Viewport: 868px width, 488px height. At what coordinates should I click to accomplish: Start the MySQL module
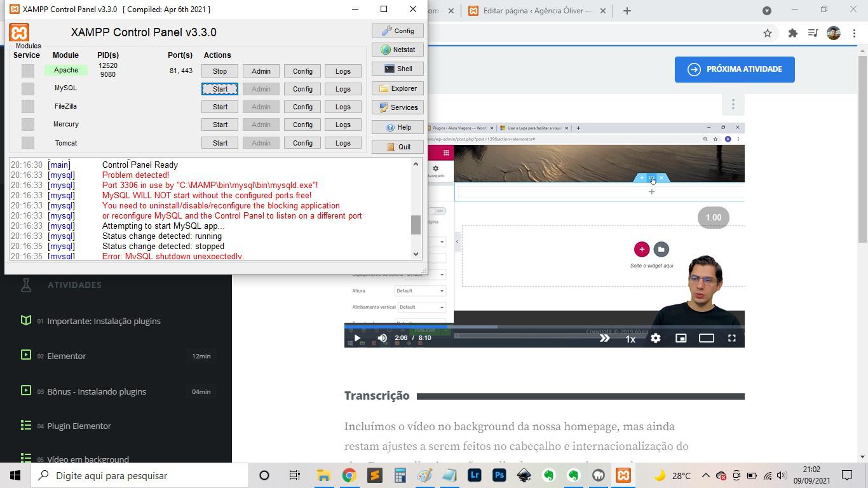(220, 89)
